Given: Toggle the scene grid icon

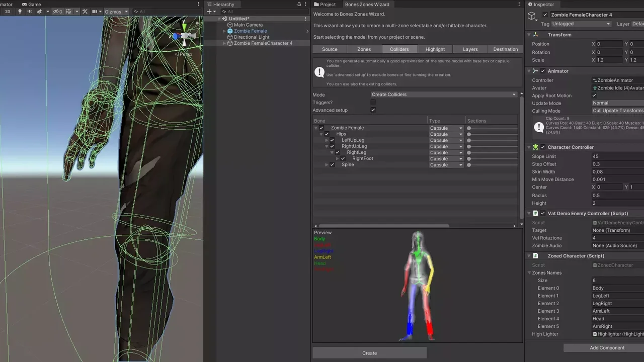Looking at the screenshot, I should (68, 12).
